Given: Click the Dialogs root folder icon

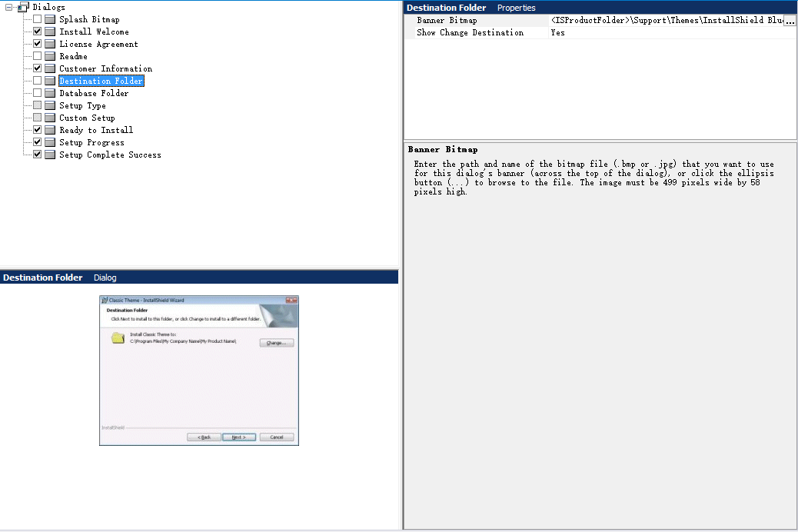Looking at the screenshot, I should pyautogui.click(x=22, y=7).
